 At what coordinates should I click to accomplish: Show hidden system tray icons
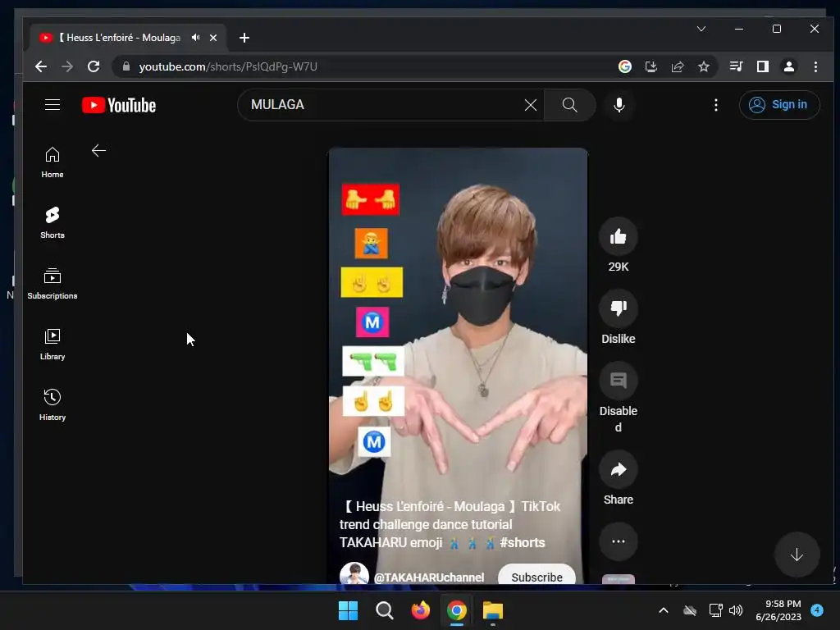[x=663, y=610]
